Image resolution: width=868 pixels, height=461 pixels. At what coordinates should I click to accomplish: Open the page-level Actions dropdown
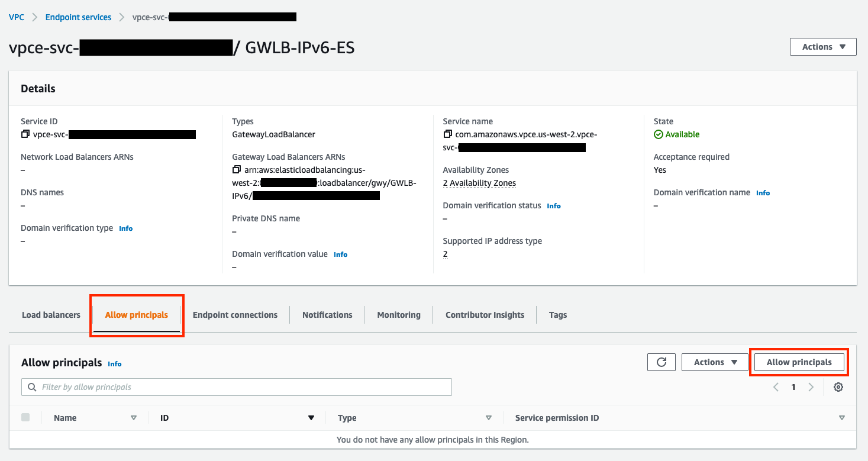pyautogui.click(x=822, y=46)
